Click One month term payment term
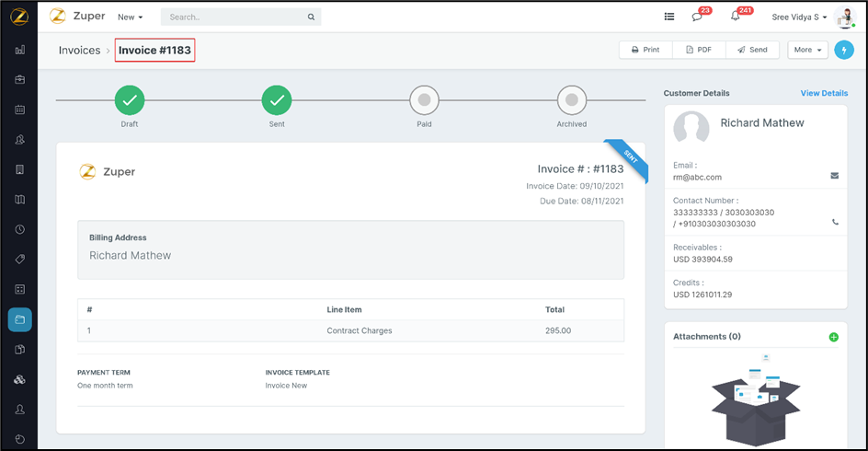The height and width of the screenshot is (451, 868). pyautogui.click(x=105, y=386)
